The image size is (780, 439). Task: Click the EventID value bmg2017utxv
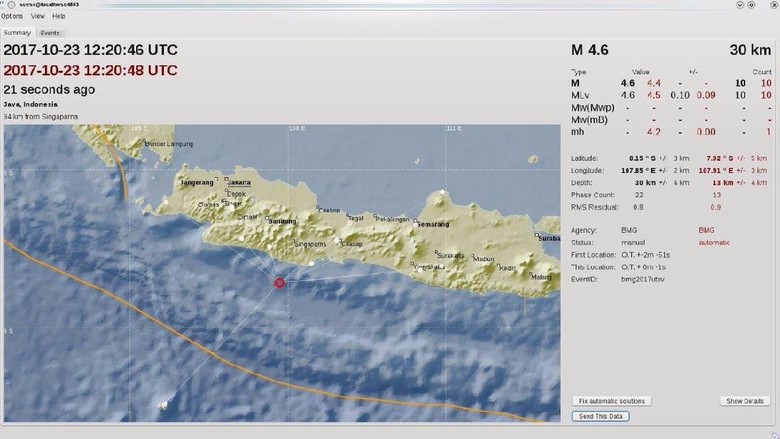click(x=643, y=279)
